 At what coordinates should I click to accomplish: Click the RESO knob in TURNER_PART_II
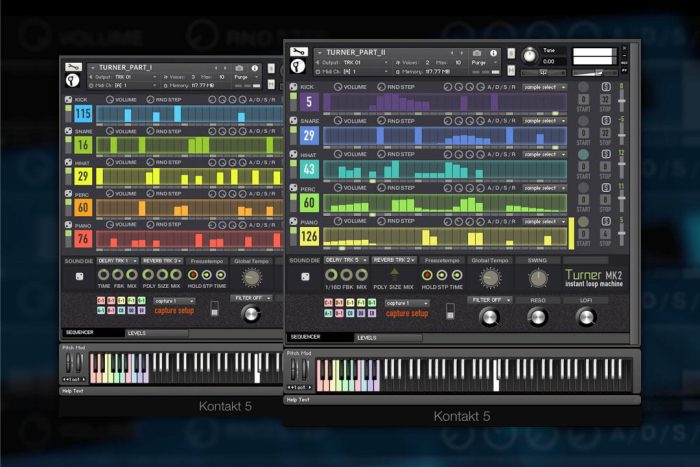coord(538,317)
